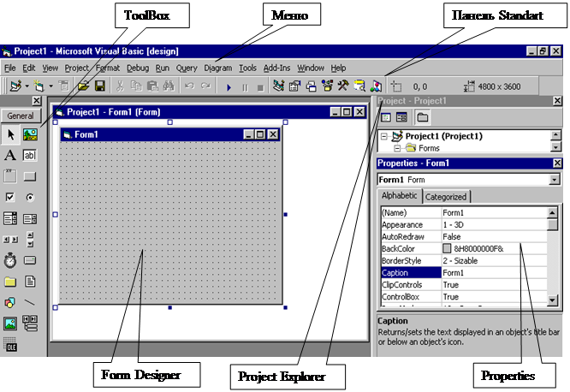Select the Project1 (Project1) tree item
Image resolution: width=570 pixels, height=392 pixels.
444,136
